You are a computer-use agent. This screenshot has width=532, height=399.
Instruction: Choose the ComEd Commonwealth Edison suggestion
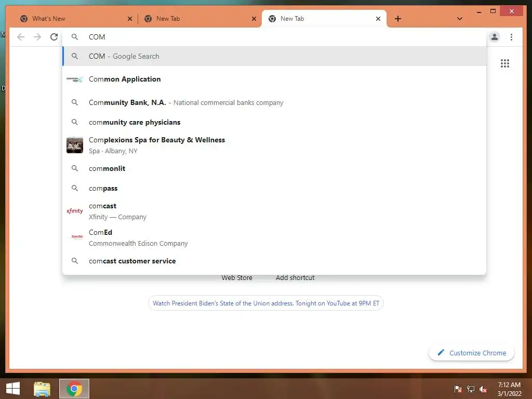point(274,237)
